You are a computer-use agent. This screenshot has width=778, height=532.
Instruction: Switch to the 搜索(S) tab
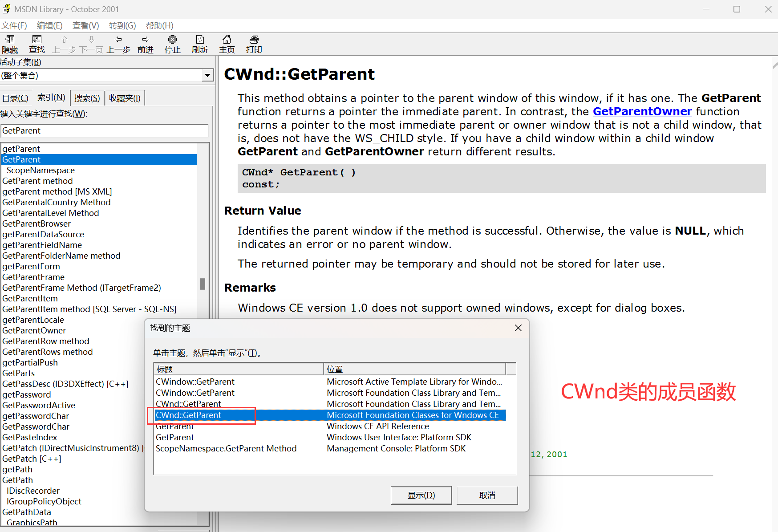point(87,98)
